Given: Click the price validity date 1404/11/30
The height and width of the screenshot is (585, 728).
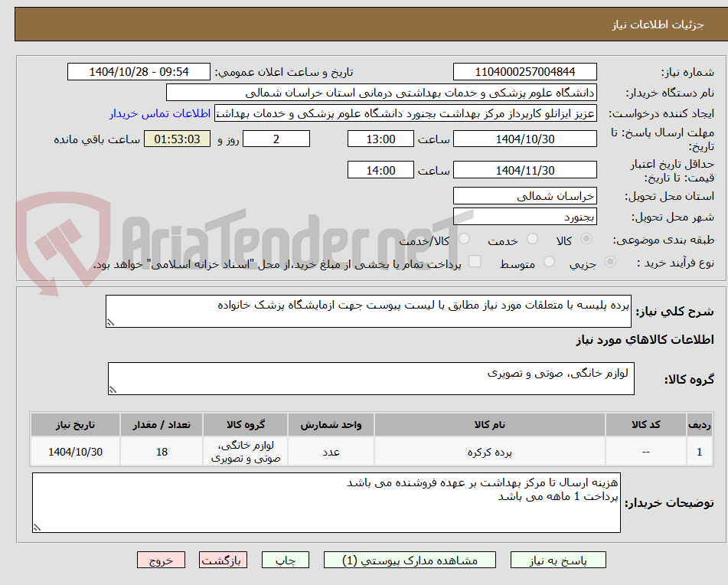Looking at the screenshot, I should point(524,171).
